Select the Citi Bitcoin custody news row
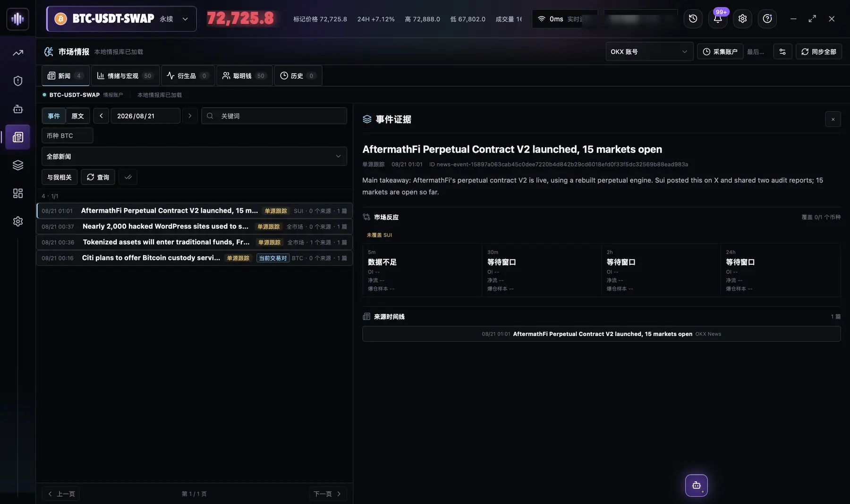Viewport: 850px width, 504px height. click(194, 258)
